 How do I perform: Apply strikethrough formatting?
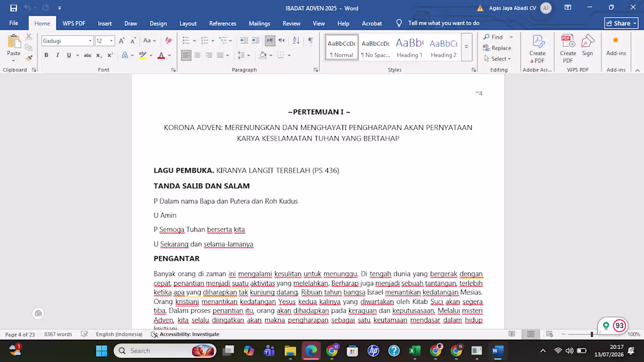pyautogui.click(x=87, y=55)
